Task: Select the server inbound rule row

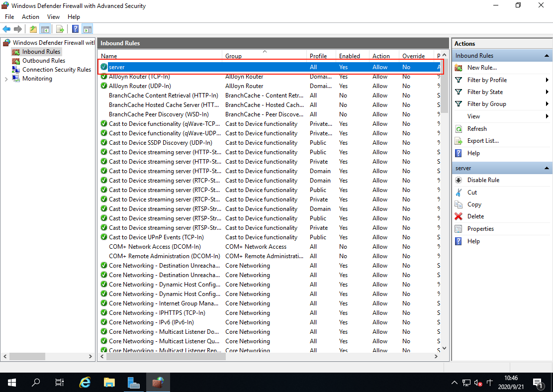Action: pos(270,67)
